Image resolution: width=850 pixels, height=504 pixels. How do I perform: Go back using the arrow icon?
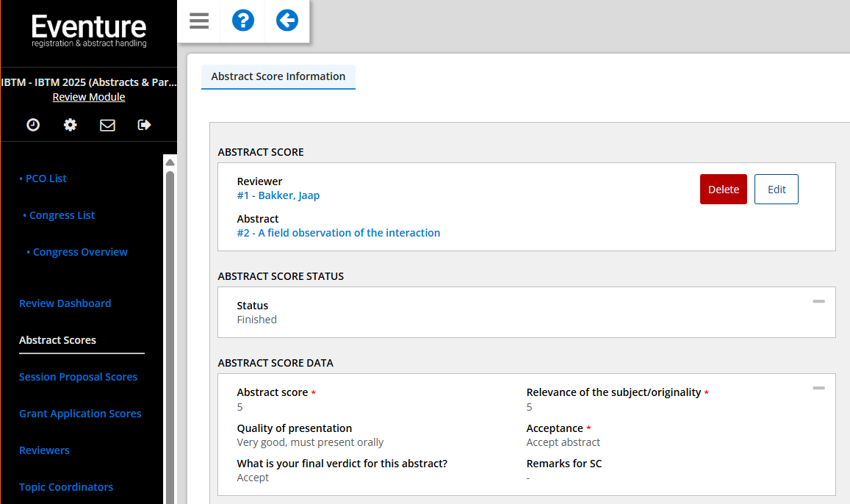[287, 21]
